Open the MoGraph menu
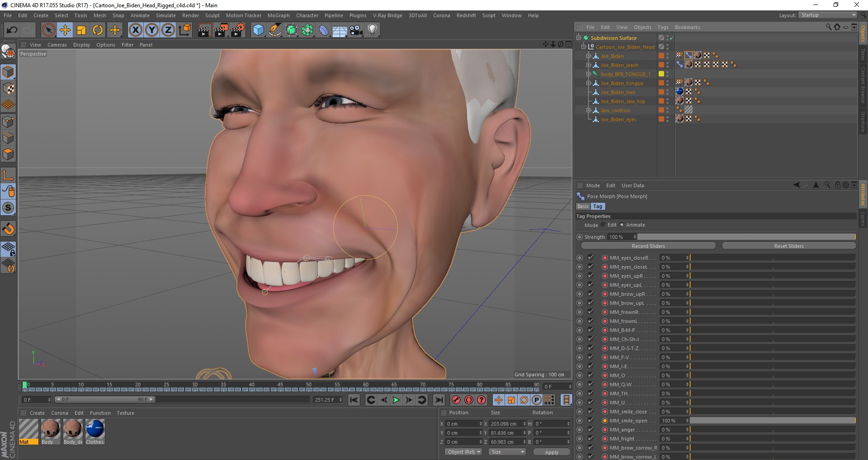The image size is (868, 460). pos(278,15)
